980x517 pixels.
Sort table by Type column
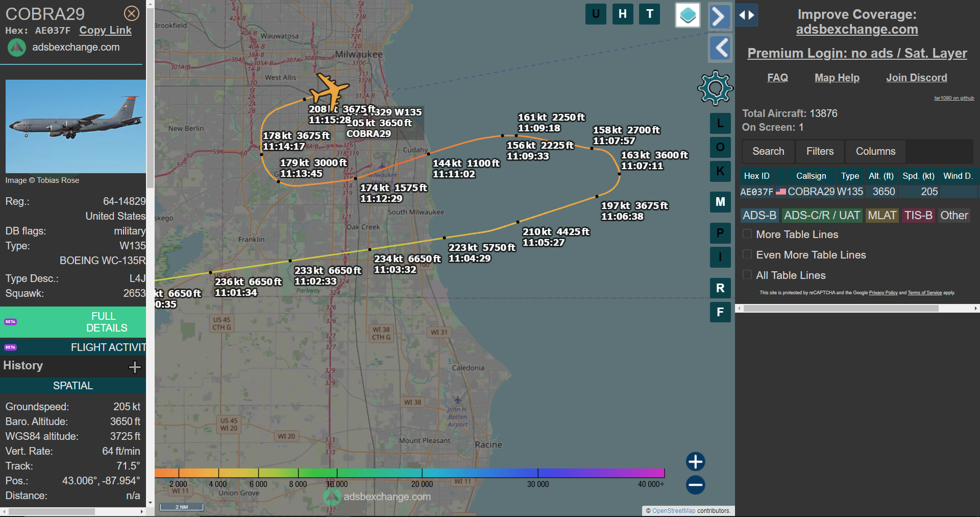coord(850,176)
